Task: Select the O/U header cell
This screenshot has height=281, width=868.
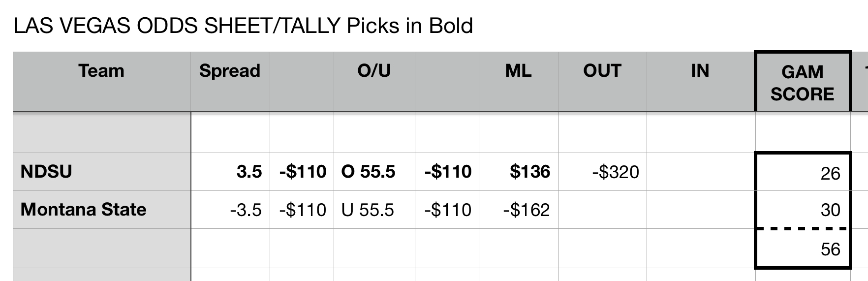Action: click(x=374, y=71)
